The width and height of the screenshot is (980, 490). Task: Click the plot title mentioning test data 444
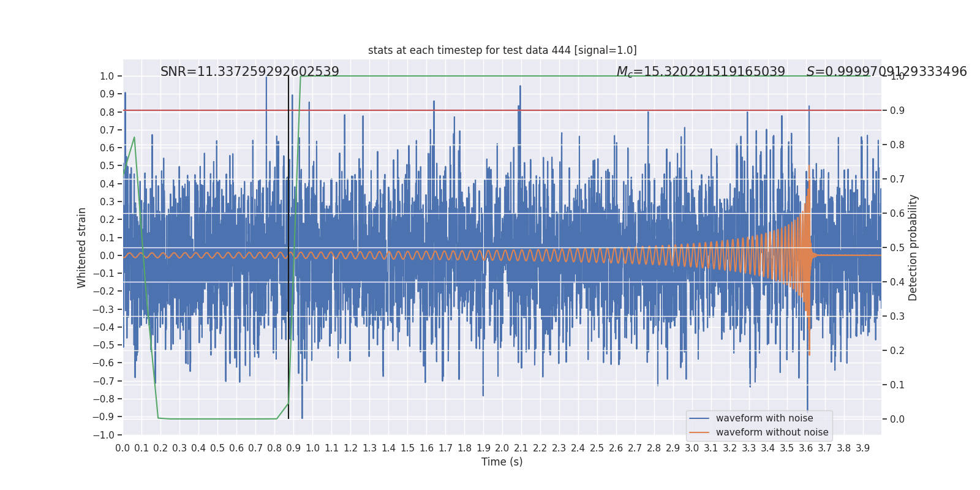tap(502, 50)
